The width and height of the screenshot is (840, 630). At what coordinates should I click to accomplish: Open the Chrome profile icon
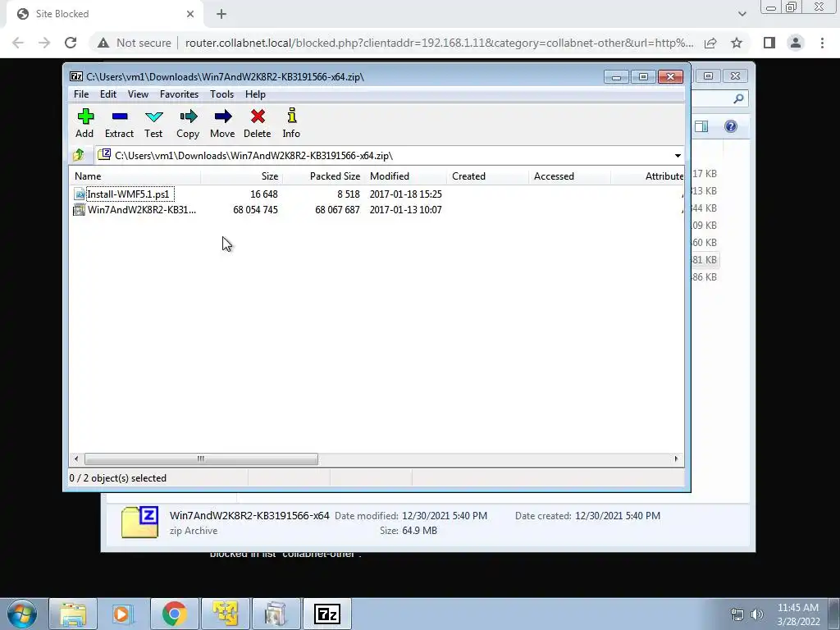(x=796, y=43)
